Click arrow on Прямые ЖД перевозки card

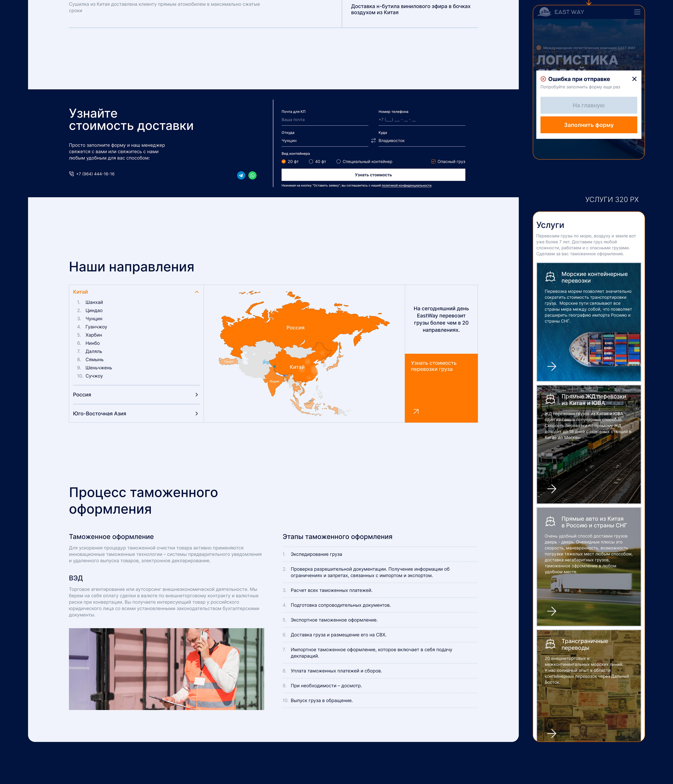tap(552, 488)
